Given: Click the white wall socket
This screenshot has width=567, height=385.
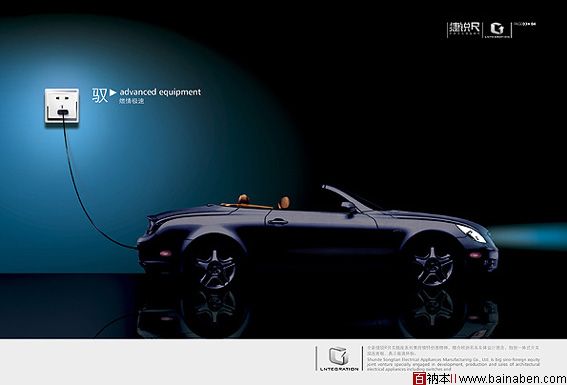Looking at the screenshot, I should 62,106.
